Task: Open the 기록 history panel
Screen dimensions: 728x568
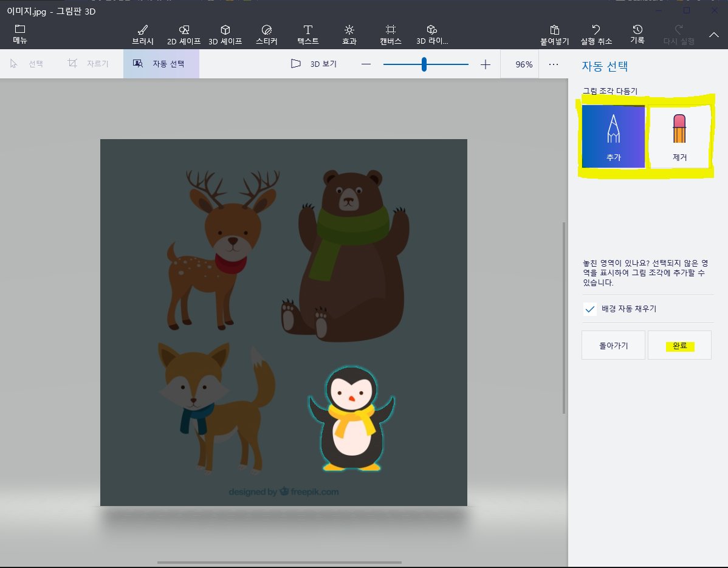Action: click(x=637, y=35)
